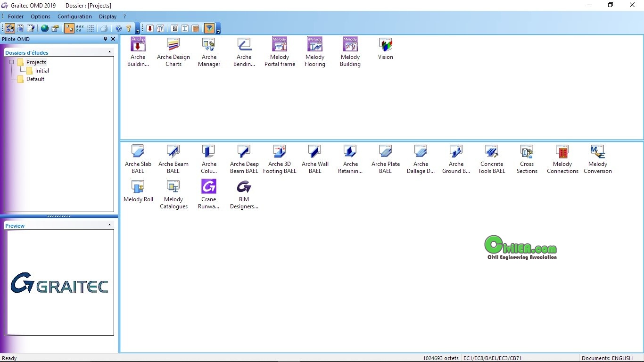Viewport: 644px width, 362px height.
Task: Open Melody Portal frame
Action: (280, 52)
